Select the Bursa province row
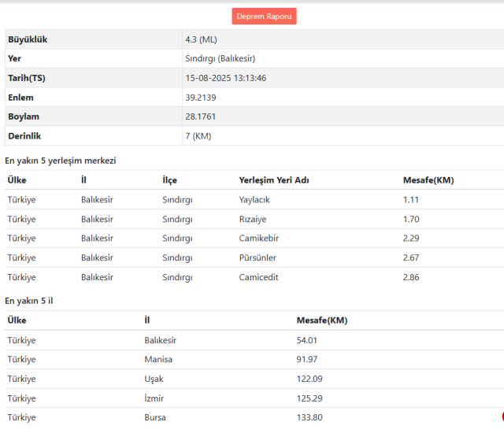The height and width of the screenshot is (433, 504). (254, 417)
